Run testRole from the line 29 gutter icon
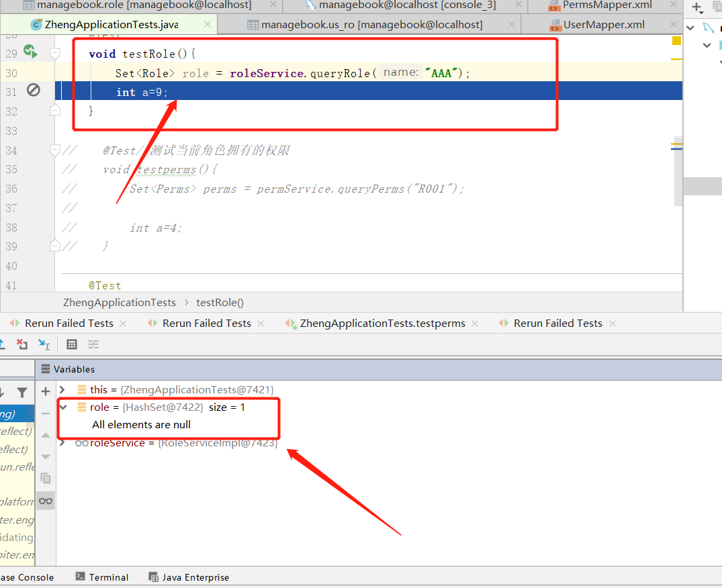Image resolution: width=722 pixels, height=588 pixels. coord(30,52)
